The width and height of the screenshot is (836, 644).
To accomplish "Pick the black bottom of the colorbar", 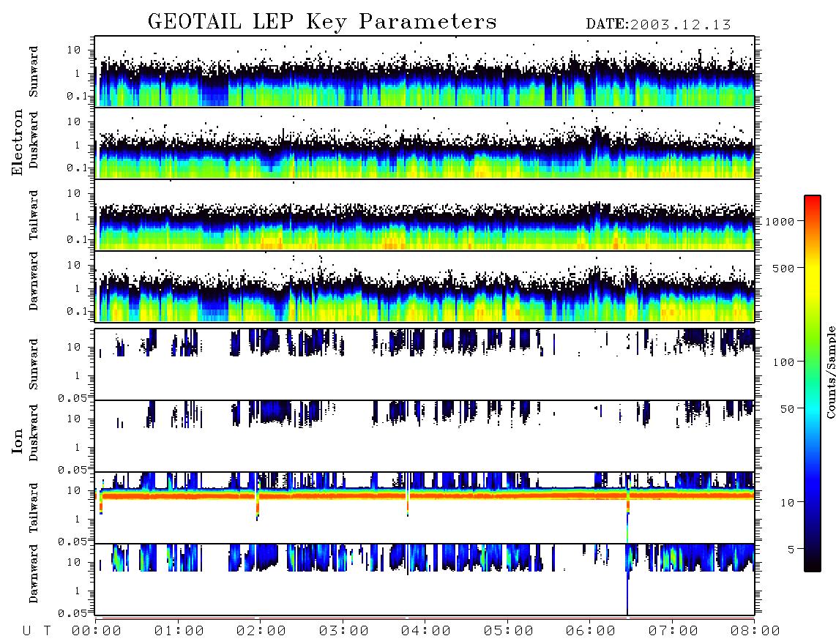I will pos(812,565).
